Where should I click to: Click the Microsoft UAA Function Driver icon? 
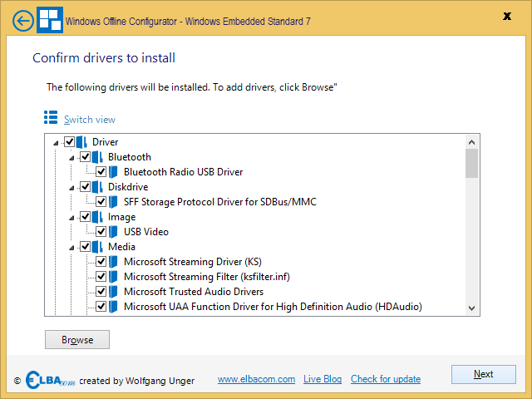pos(113,306)
